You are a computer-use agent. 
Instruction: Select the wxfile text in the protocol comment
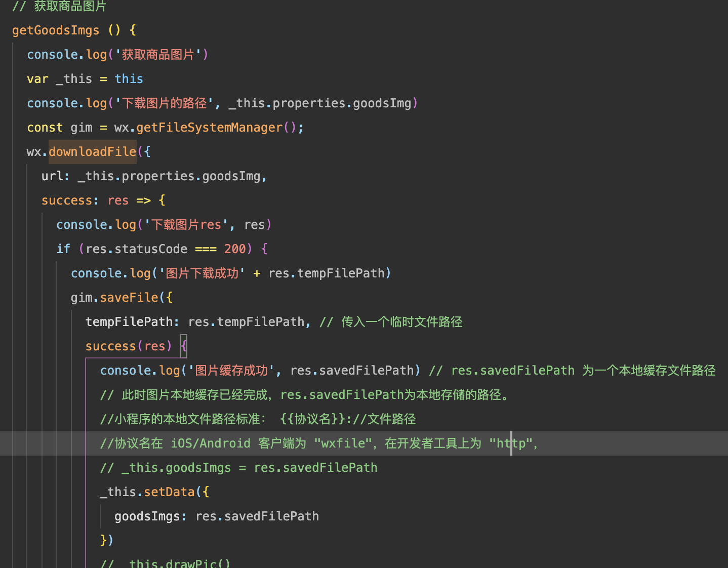tap(342, 443)
